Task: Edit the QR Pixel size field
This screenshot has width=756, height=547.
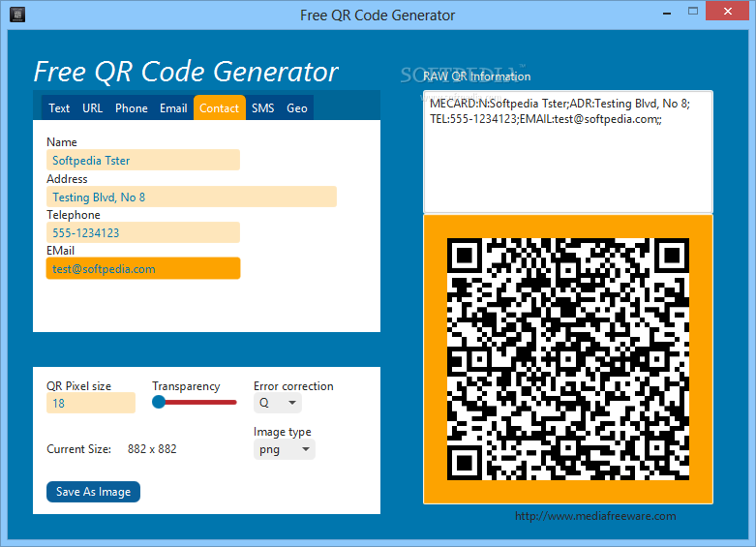Action: click(91, 404)
